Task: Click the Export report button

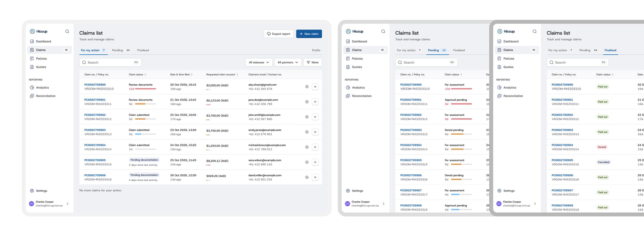Action: pyautogui.click(x=278, y=34)
